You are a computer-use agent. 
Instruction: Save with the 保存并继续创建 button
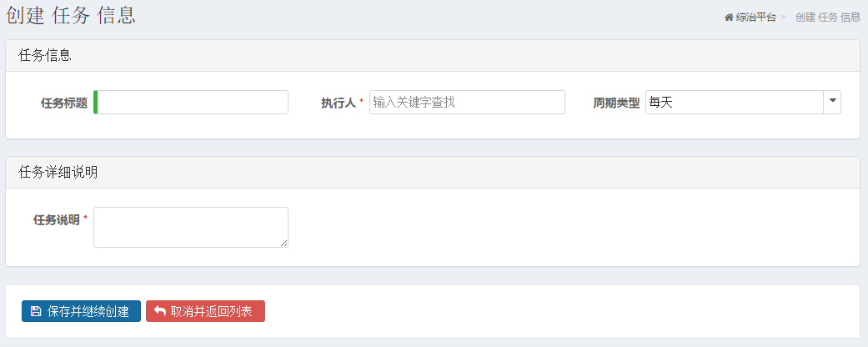[x=81, y=311]
